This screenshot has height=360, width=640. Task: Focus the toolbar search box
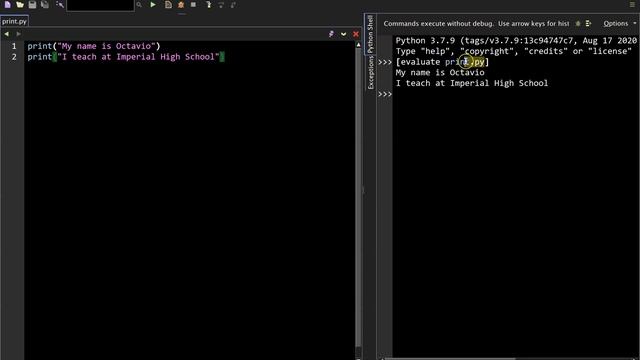click(100, 5)
